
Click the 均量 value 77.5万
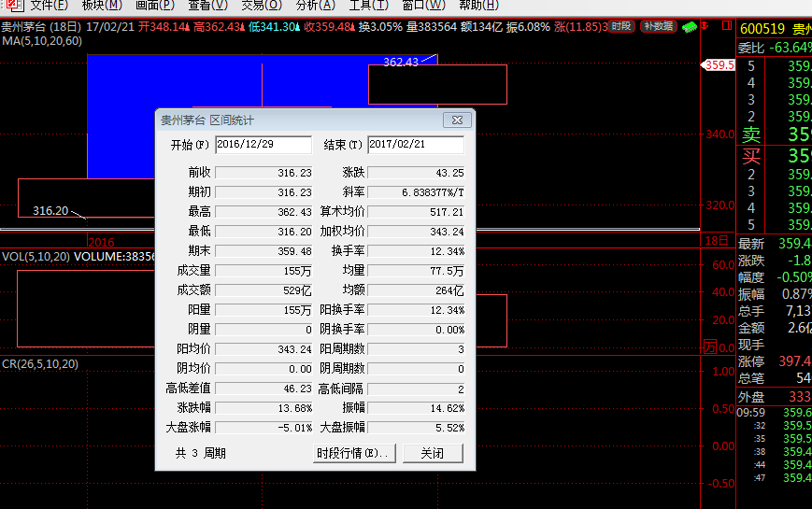(x=416, y=271)
